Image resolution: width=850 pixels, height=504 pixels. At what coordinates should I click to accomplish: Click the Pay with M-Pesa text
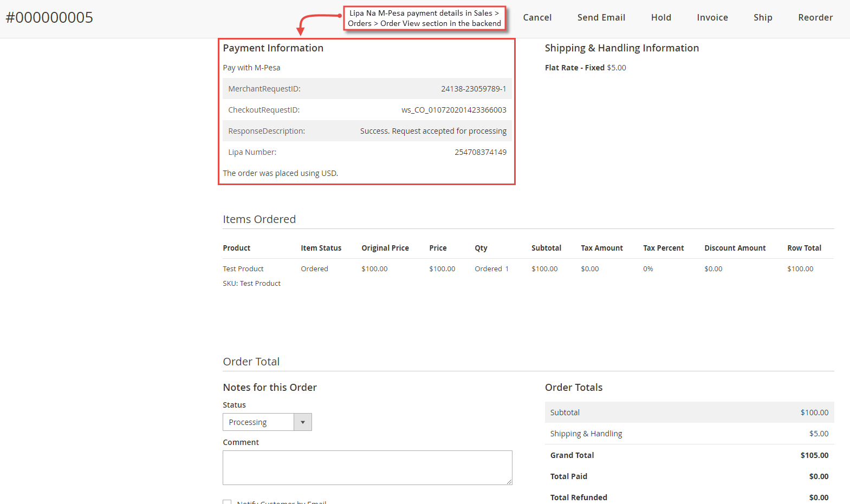pyautogui.click(x=251, y=68)
